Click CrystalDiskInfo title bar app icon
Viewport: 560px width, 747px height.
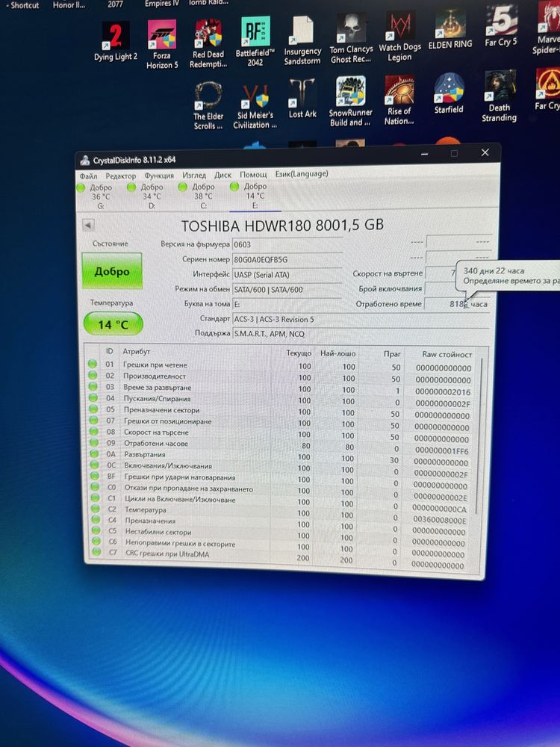85,161
